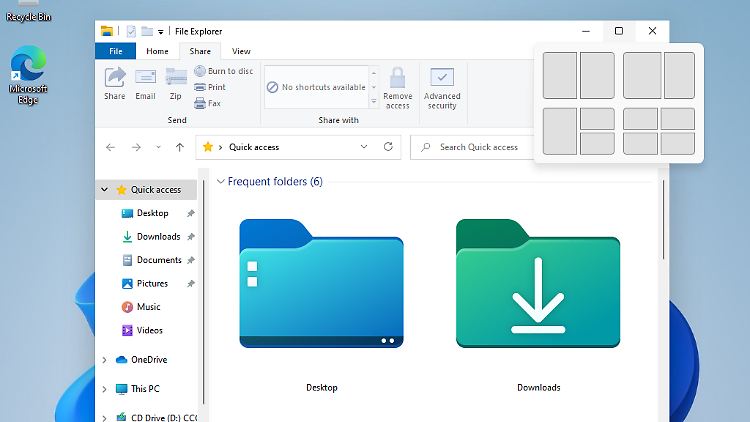Click the Email icon in the ribbon
This screenshot has width=750, height=422.
145,78
